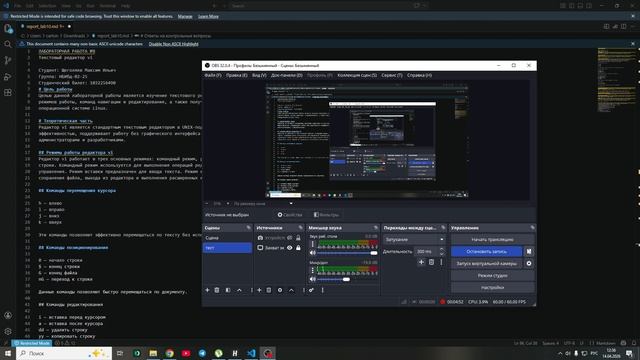
Task: Move source up with Sources arrow icon
Action: tap(291, 290)
